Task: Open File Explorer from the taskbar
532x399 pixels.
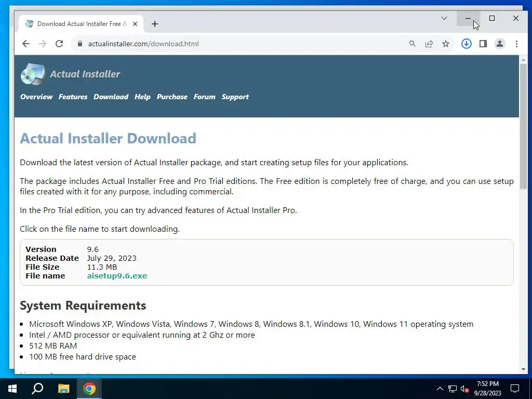Action: (63, 389)
